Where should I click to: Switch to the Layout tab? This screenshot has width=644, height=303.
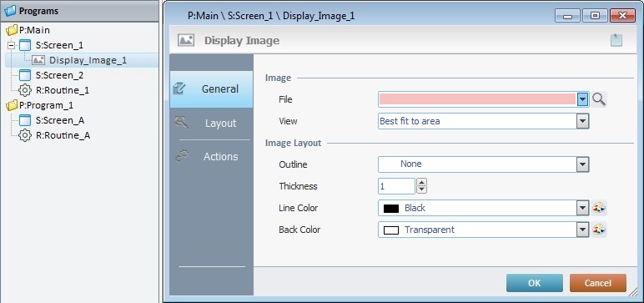[211, 124]
